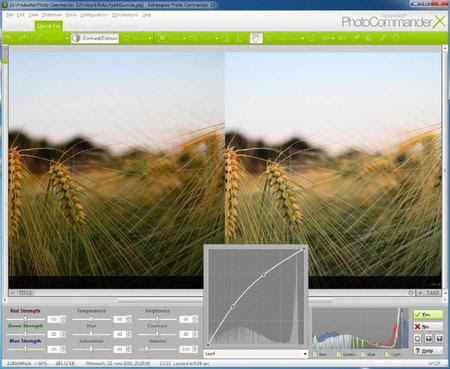
Task: Click the Gamma value field
Action: tap(186, 349)
